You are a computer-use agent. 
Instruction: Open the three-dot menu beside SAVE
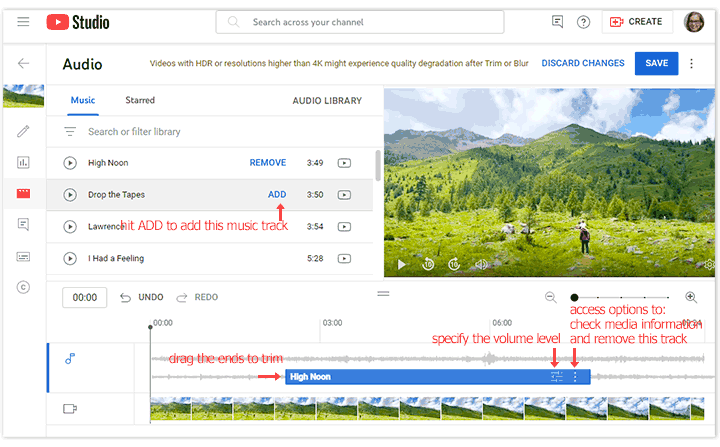click(691, 63)
